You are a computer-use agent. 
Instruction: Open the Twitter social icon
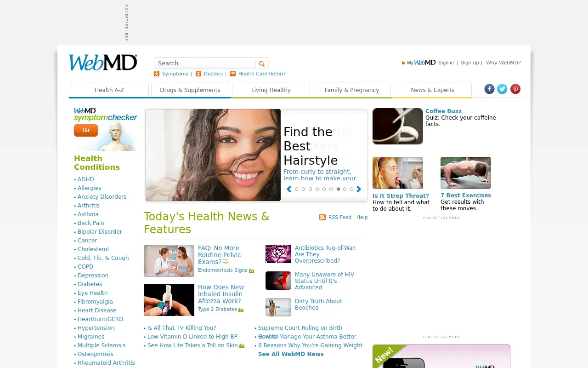pos(502,89)
